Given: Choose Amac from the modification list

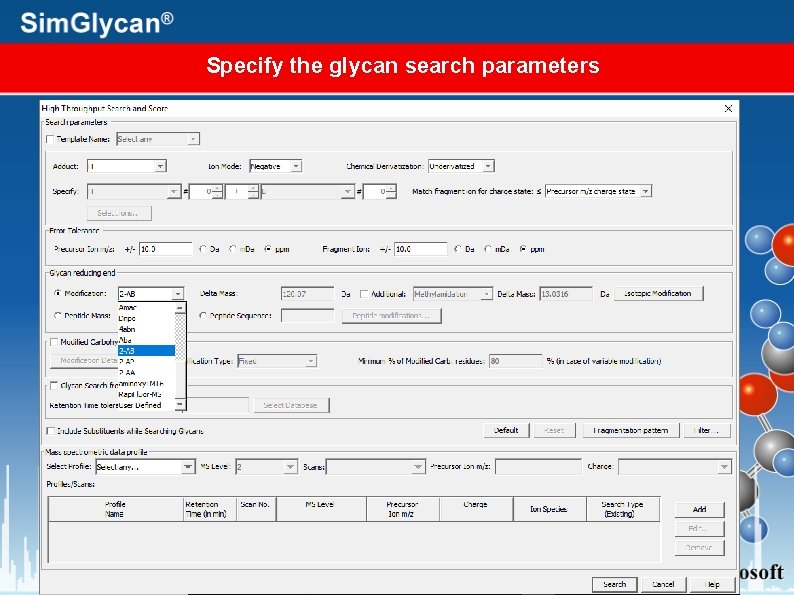Looking at the screenshot, I should point(146,308).
